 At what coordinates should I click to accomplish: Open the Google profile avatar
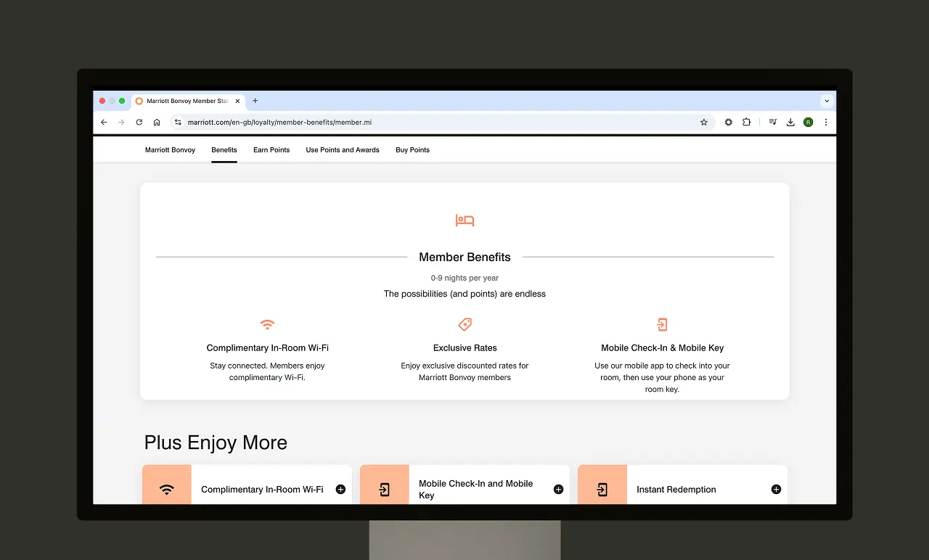coord(808,122)
